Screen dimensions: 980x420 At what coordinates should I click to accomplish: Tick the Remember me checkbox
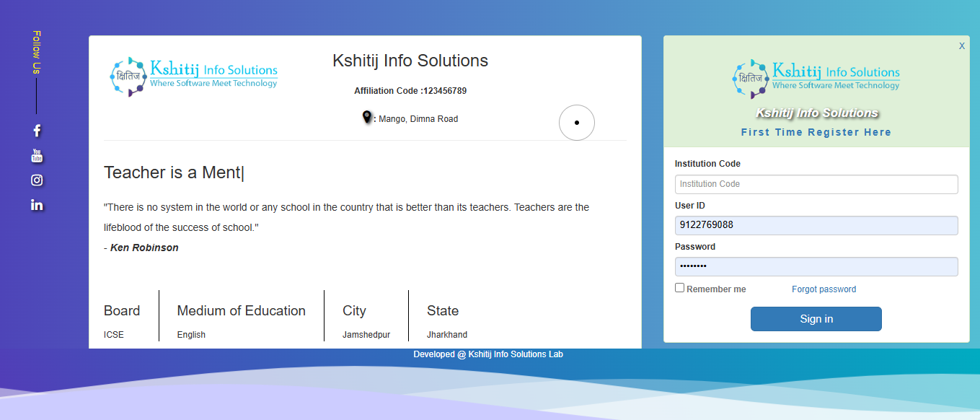point(679,288)
